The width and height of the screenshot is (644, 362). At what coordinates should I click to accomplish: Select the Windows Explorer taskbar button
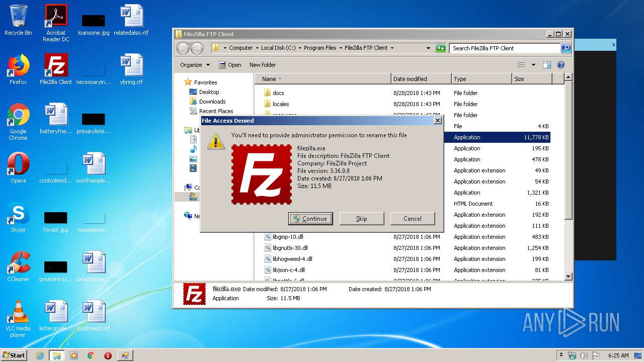click(x=57, y=355)
